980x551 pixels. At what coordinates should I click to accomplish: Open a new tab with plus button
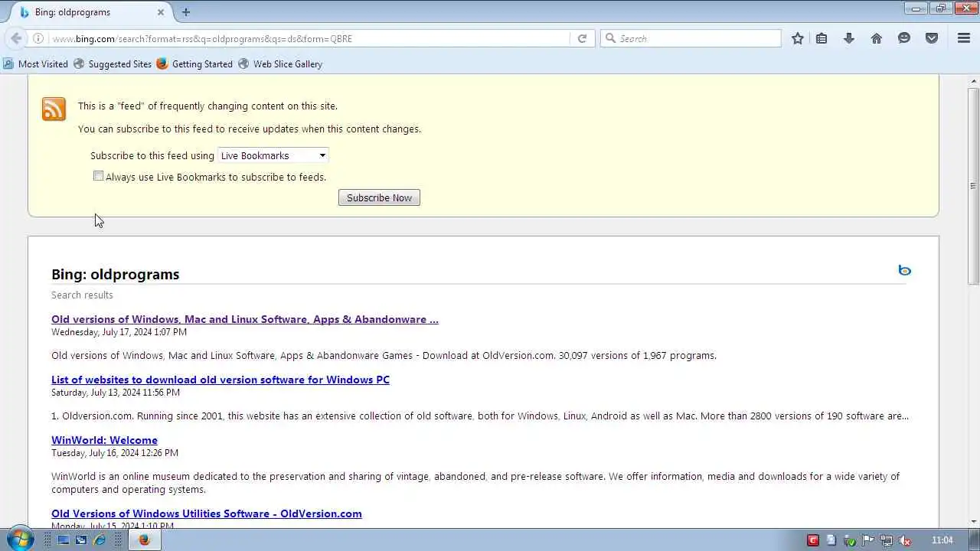point(186,12)
